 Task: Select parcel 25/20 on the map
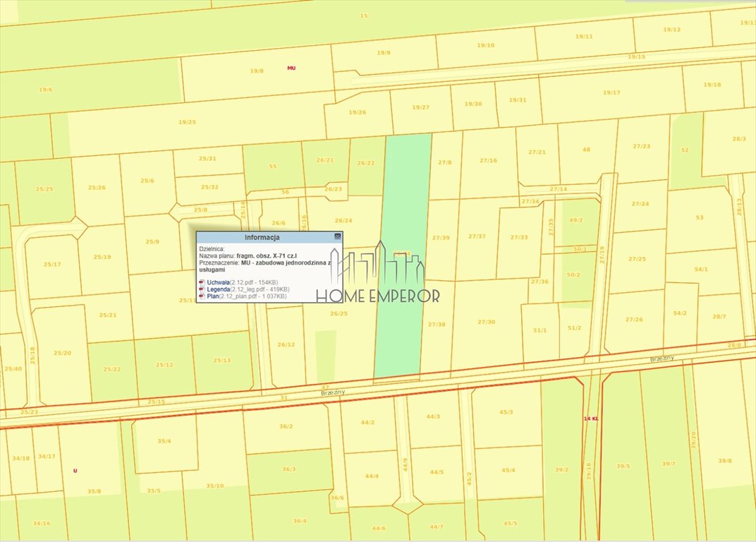(x=62, y=353)
